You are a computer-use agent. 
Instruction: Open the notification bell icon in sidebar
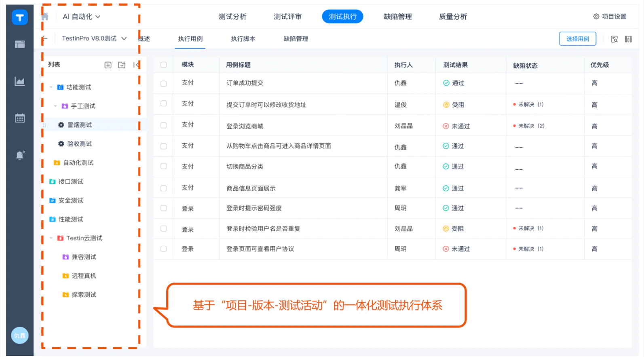tap(20, 155)
